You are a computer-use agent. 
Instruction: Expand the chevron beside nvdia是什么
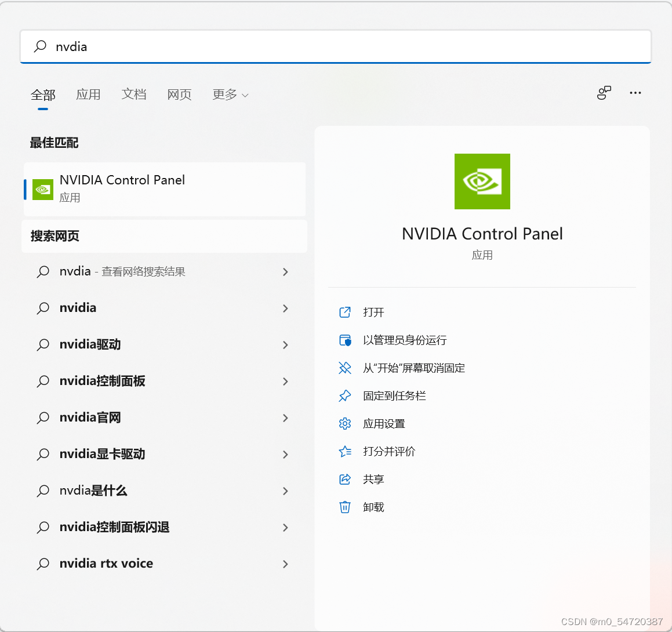click(x=285, y=491)
